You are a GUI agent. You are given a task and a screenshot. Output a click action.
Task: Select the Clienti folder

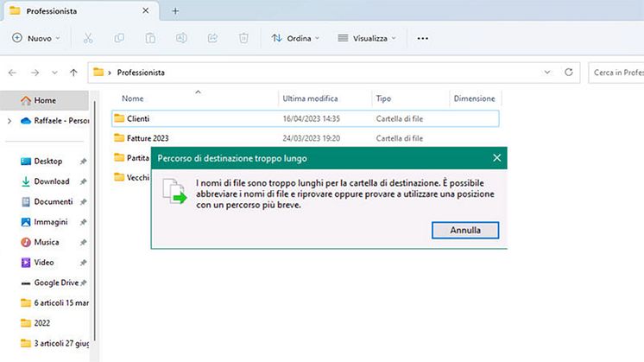coord(138,117)
